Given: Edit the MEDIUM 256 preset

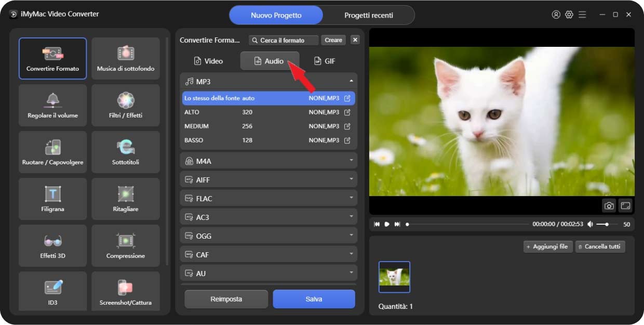Looking at the screenshot, I should (x=347, y=126).
